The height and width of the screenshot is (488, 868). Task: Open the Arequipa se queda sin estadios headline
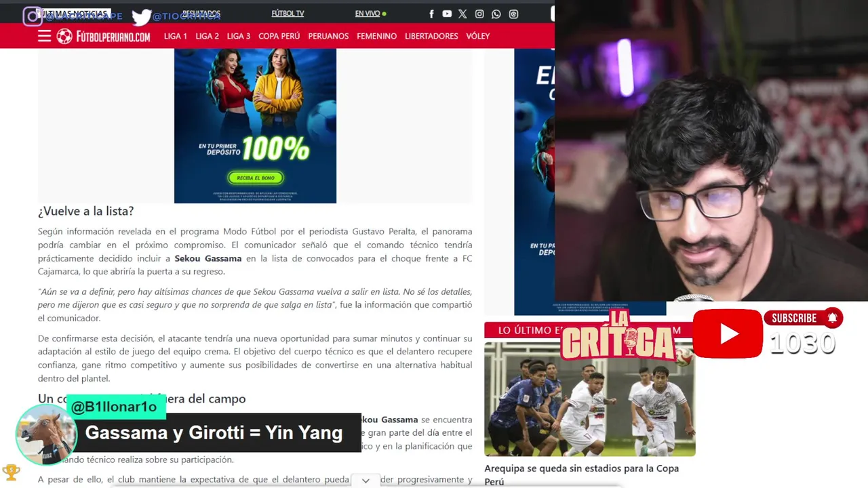coord(581,474)
